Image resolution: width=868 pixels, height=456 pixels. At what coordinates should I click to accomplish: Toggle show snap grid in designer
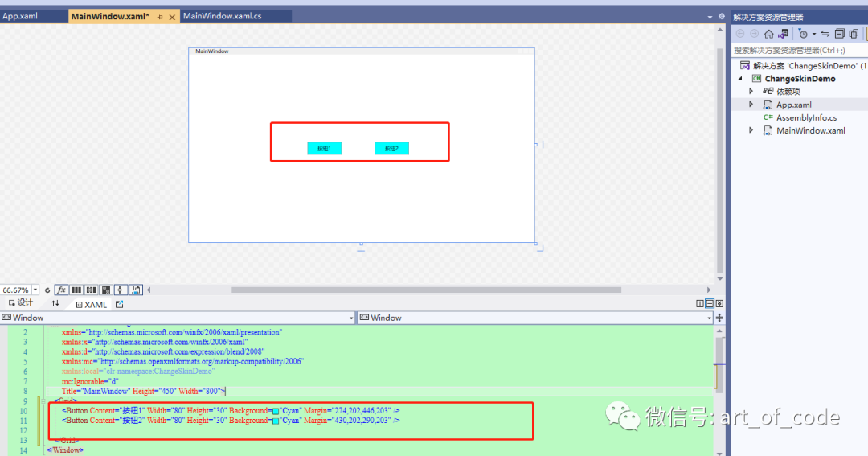click(76, 290)
